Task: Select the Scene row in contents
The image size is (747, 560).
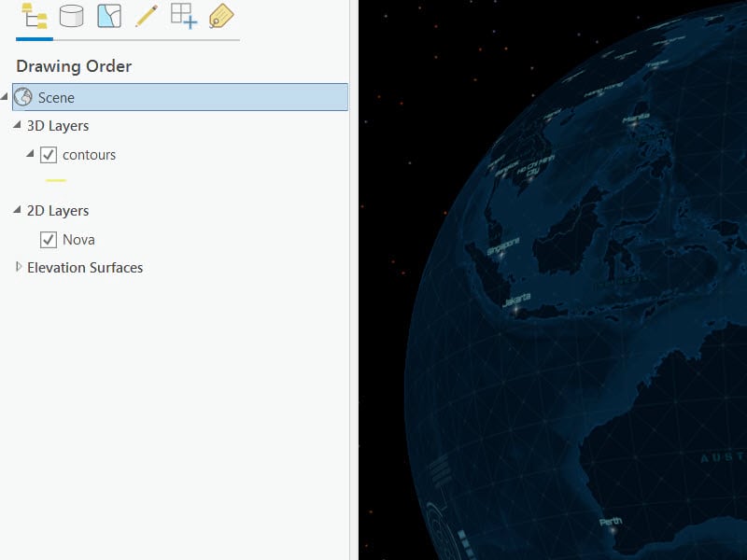Action: [x=180, y=97]
